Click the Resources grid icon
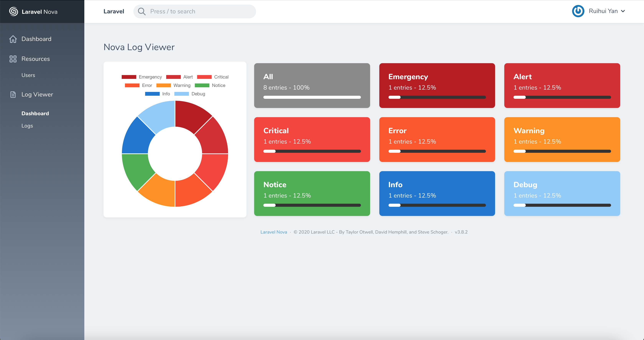The width and height of the screenshot is (644, 340). (x=13, y=59)
